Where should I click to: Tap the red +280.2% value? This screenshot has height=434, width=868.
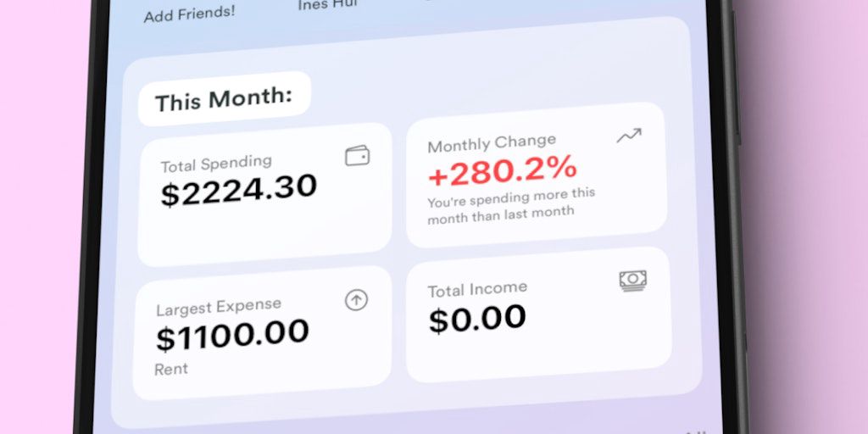(x=502, y=173)
